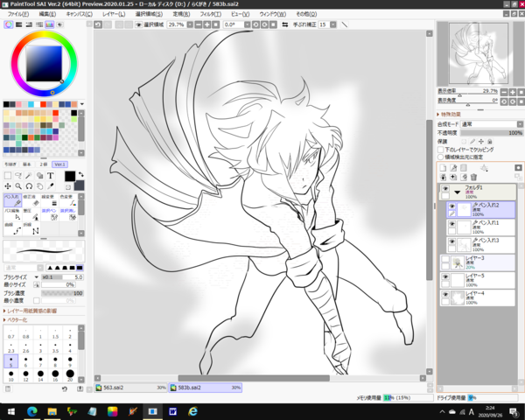This screenshot has width=525, height=420.
Task: Open the ファイル(F) menu
Action: [18, 14]
